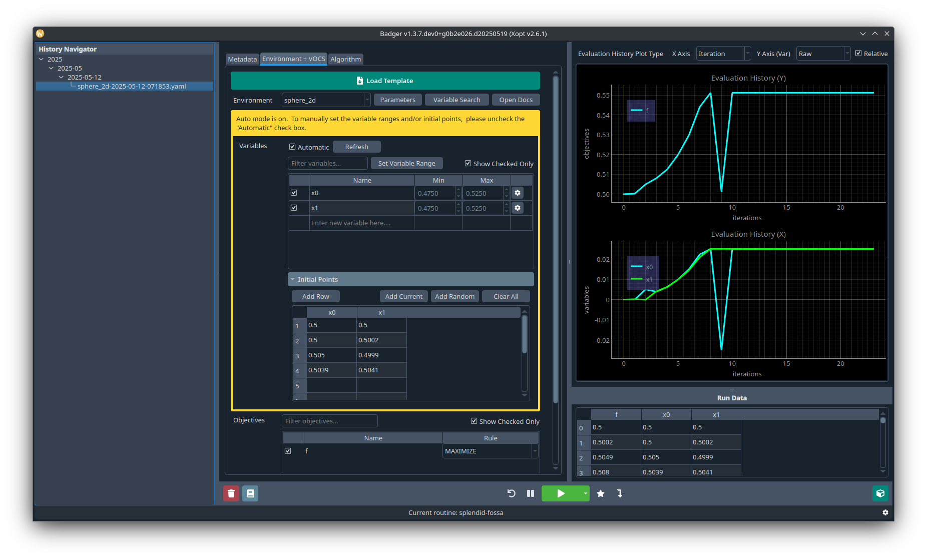Click the Open Docs button

click(x=516, y=100)
